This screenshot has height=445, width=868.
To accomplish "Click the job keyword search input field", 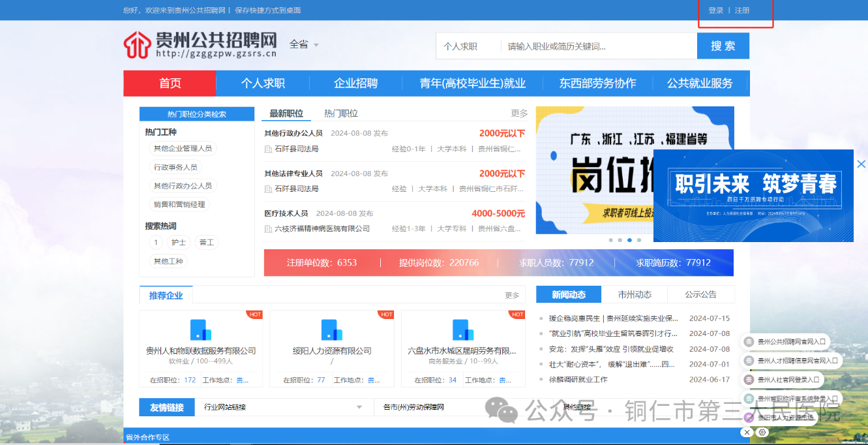I will tap(597, 46).
